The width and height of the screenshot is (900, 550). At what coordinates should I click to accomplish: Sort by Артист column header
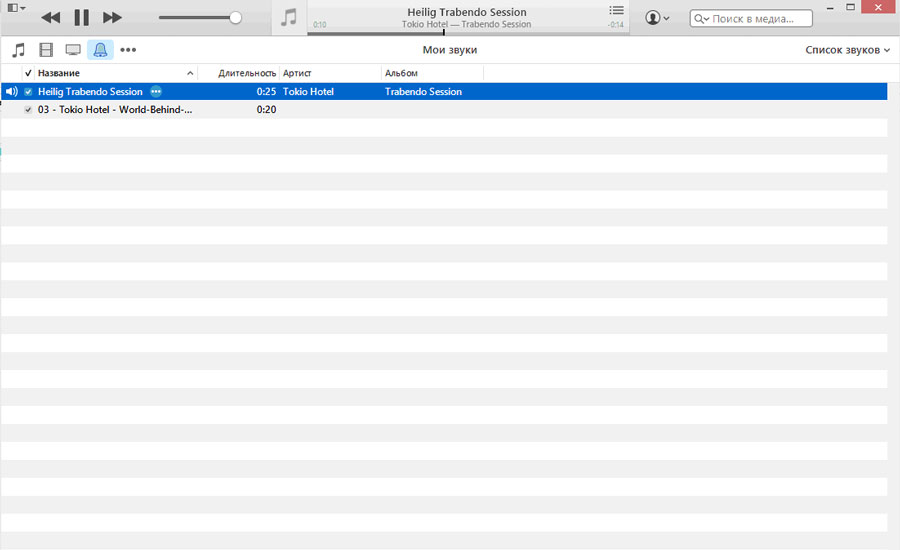(x=330, y=73)
